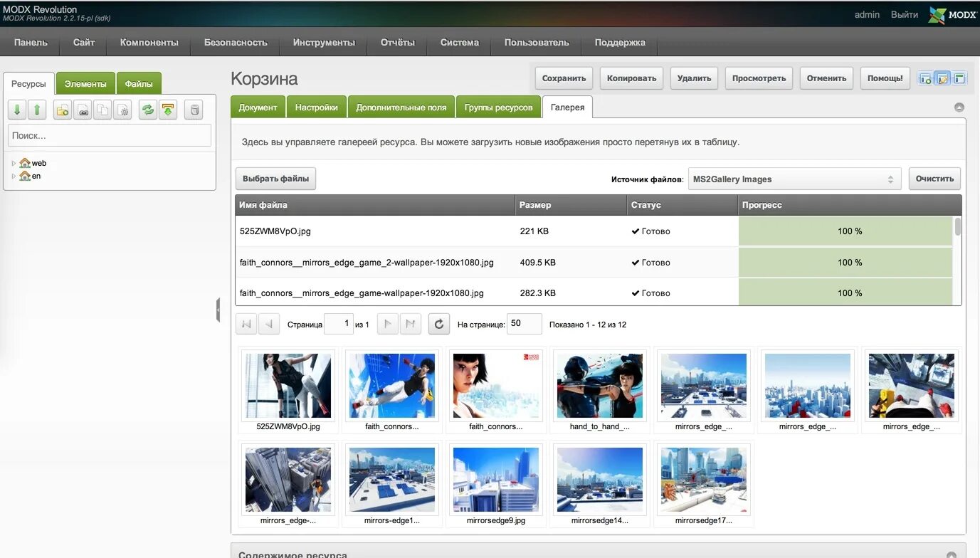980x558 pixels.
Task: Open the Компоненты menu
Action: 149,42
